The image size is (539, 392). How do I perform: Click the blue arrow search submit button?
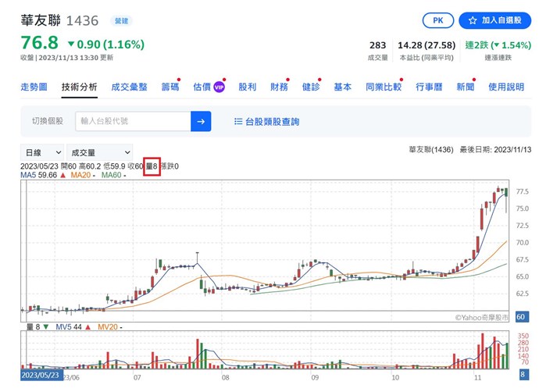coord(202,121)
